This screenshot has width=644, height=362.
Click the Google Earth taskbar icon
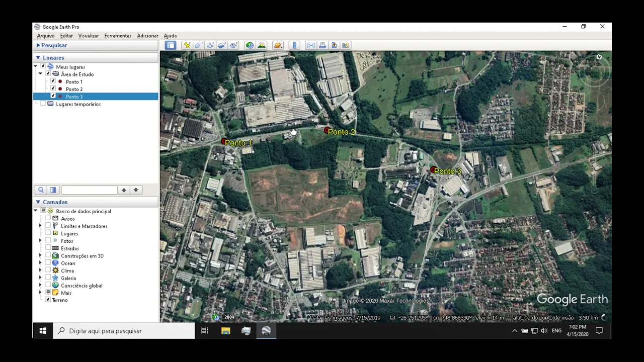[266, 331]
